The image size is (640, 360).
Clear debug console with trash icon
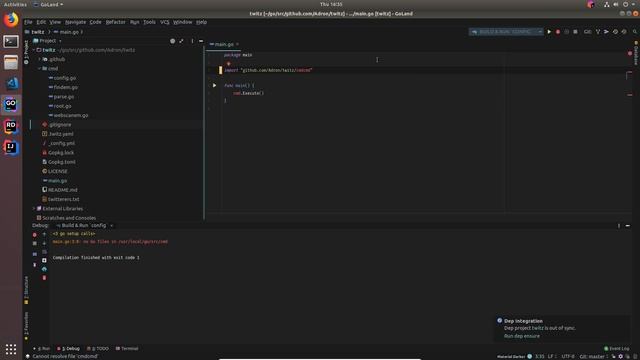point(44,278)
